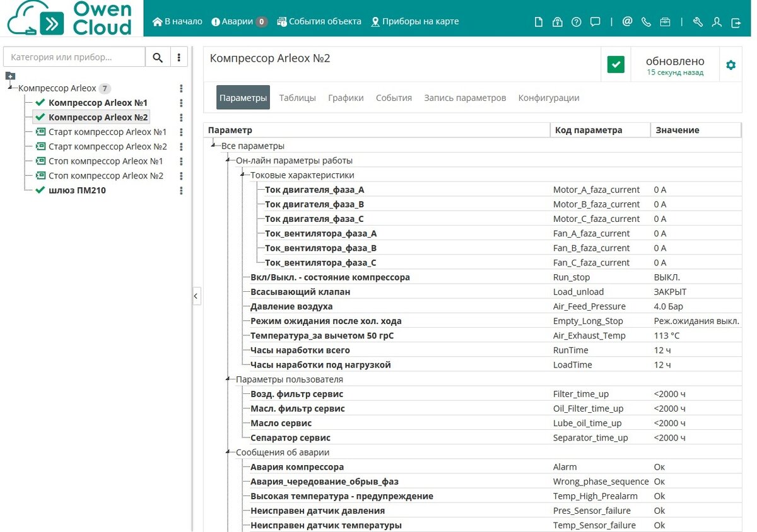The width and height of the screenshot is (757, 532).
Task: Open the email (@) icon in top bar
Action: coord(627,21)
